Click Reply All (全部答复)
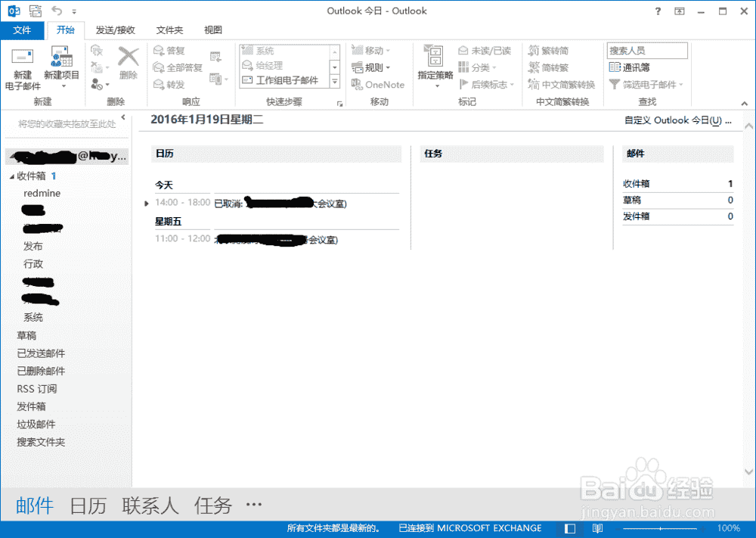756x538 pixels. coord(178,67)
